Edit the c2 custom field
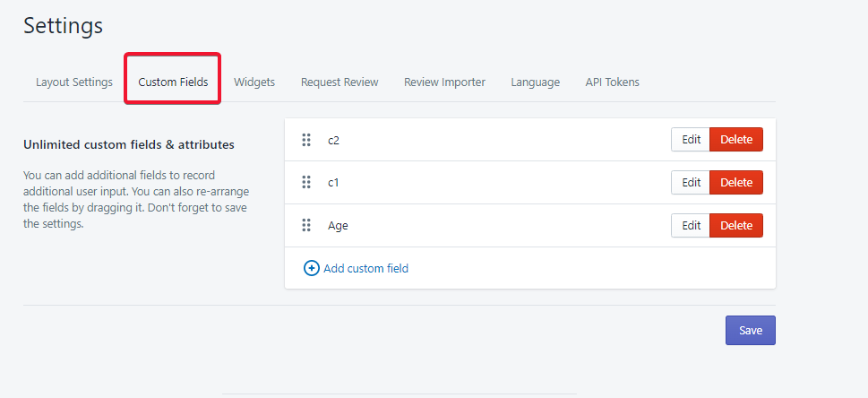Viewport: 868px width, 398px height. 691,140
